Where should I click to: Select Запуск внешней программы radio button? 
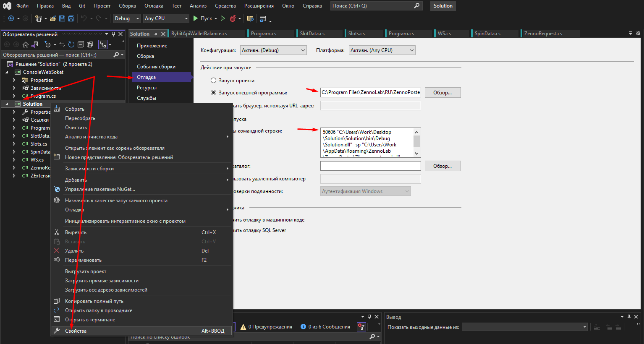[214, 92]
